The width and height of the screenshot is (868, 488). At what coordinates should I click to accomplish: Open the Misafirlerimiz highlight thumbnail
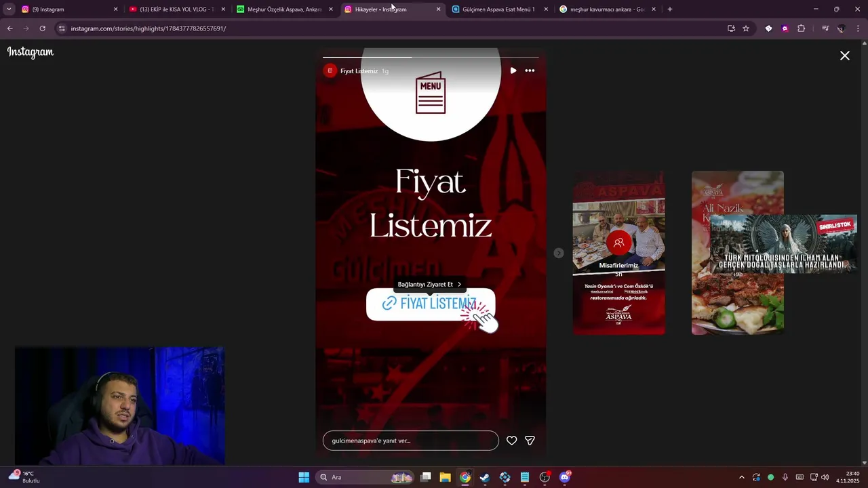[x=618, y=253]
